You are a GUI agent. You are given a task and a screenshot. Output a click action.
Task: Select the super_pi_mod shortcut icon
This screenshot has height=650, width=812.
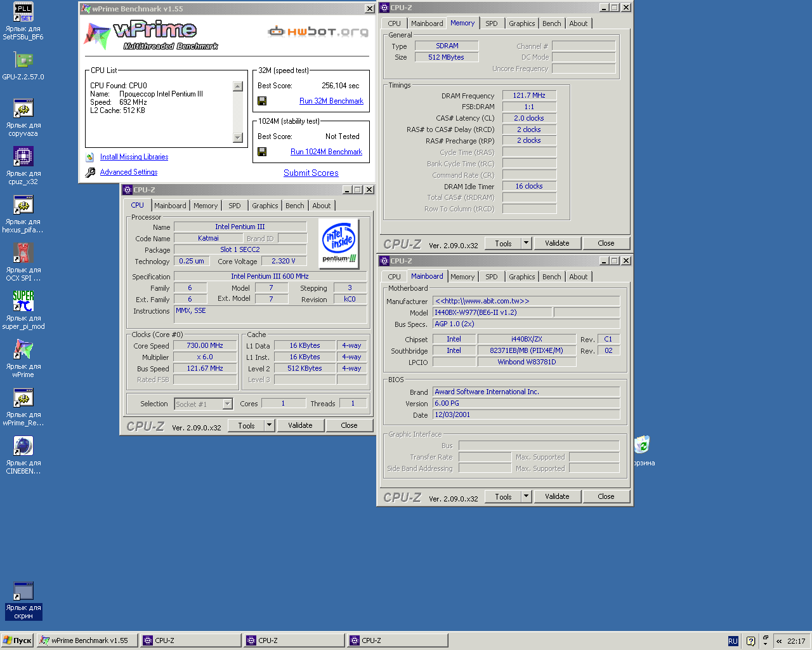click(23, 301)
